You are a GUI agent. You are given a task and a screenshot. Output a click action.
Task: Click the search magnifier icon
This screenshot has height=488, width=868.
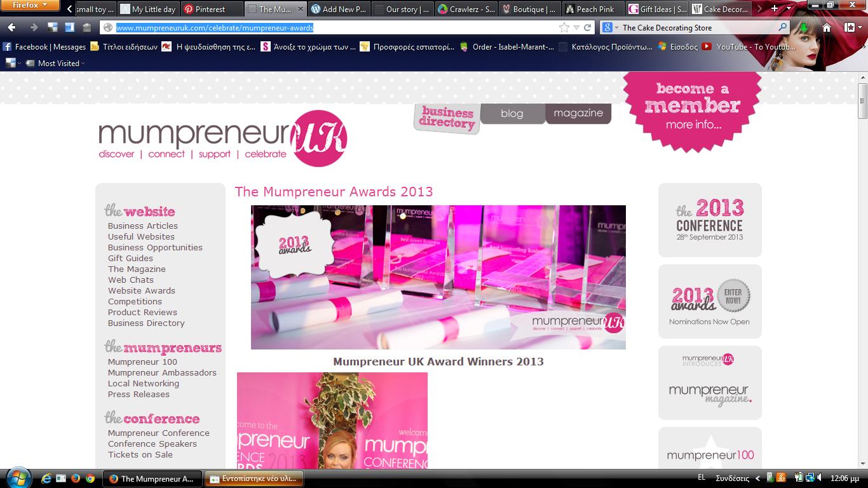click(782, 27)
